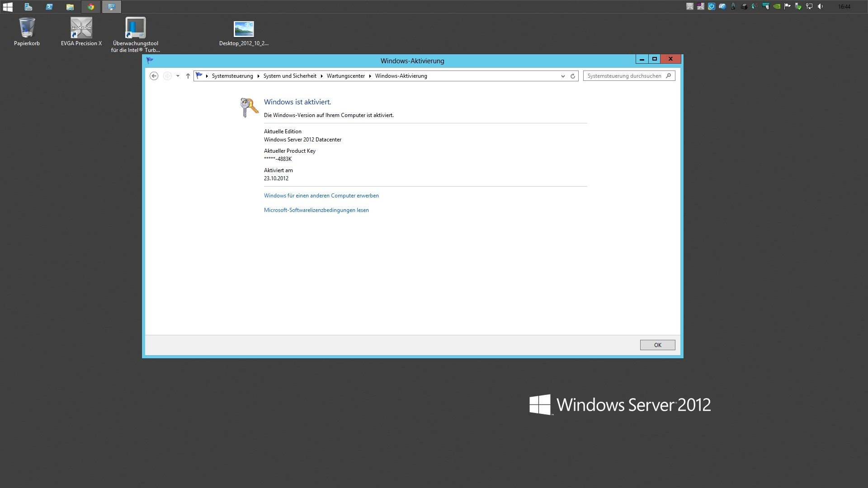
Task: Expand the Wartungscenter breadcrumb arrow
Action: point(370,76)
